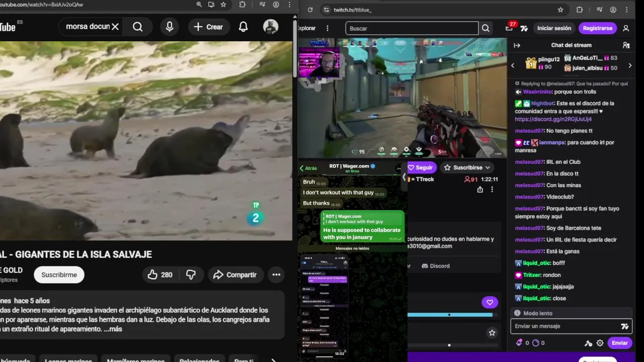Clear the YouTube search box text
This screenshot has width=644, height=362.
point(115,27)
